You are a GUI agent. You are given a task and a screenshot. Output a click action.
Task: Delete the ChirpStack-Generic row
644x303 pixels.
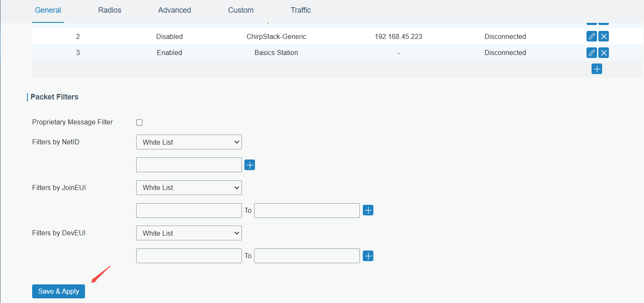(x=604, y=36)
